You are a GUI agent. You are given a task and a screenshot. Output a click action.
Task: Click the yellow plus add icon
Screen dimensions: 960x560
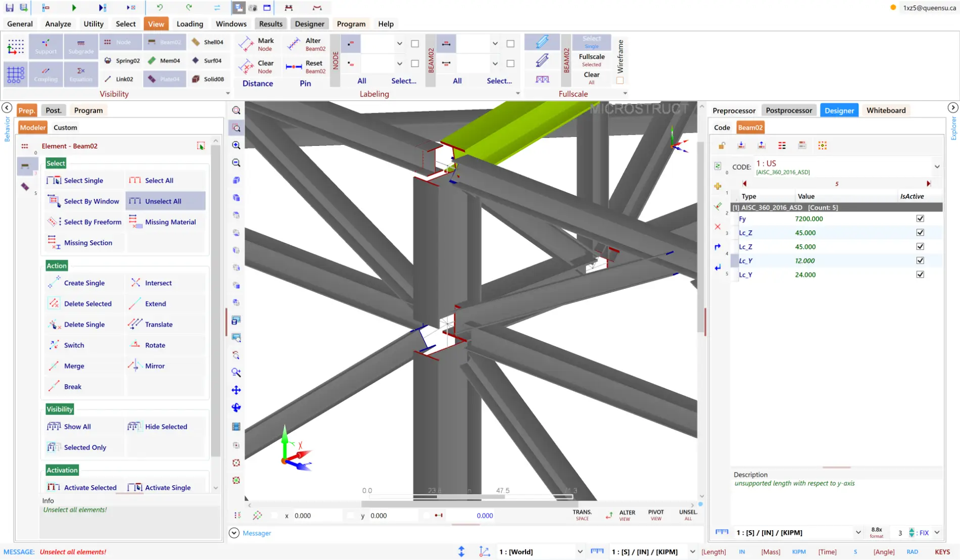pyautogui.click(x=717, y=186)
